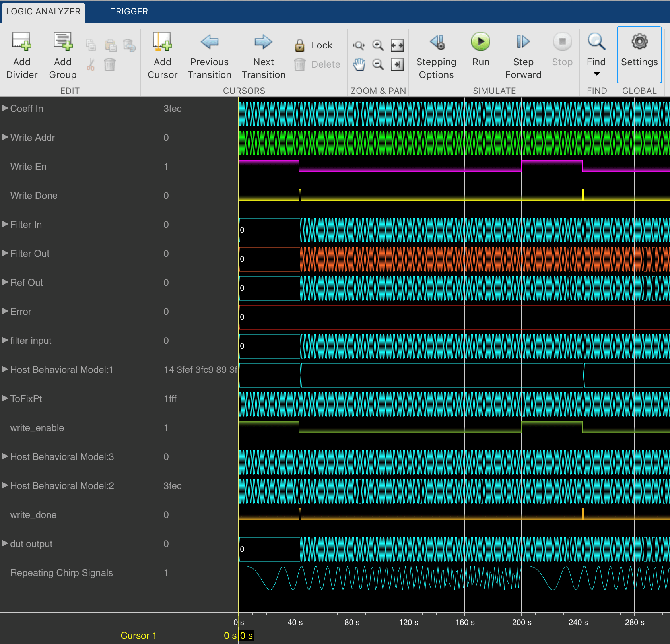This screenshot has width=670, height=644.
Task: Toggle zoom out mode
Action: (377, 64)
